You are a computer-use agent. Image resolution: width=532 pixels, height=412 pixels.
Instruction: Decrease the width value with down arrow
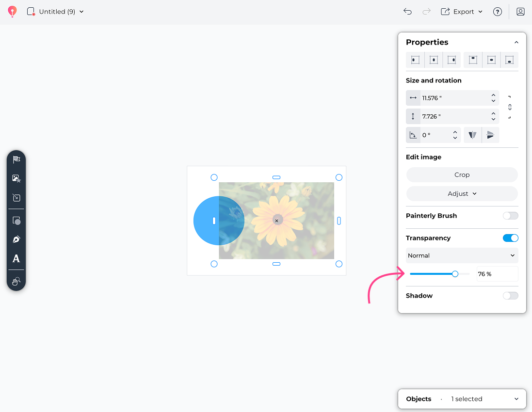pyautogui.click(x=493, y=101)
